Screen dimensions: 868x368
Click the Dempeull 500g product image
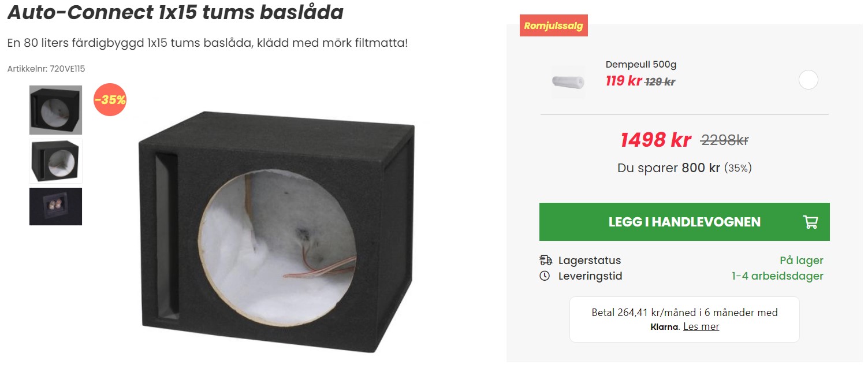coord(568,81)
